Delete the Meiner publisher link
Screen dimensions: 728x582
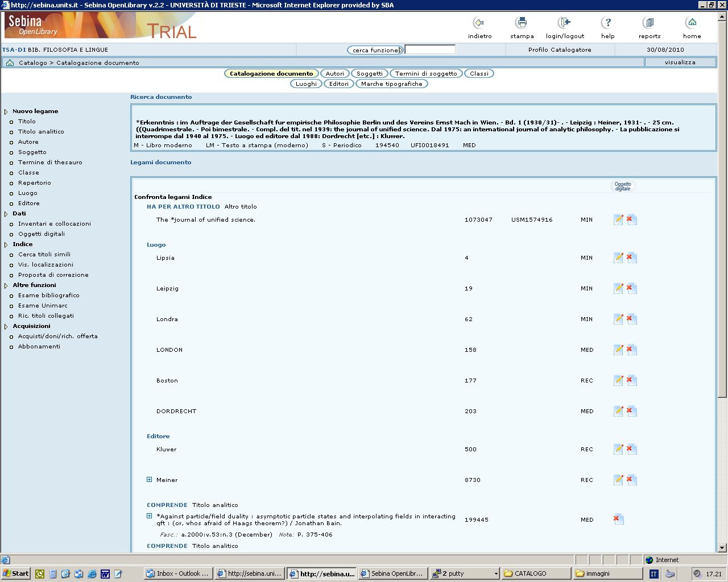631,480
